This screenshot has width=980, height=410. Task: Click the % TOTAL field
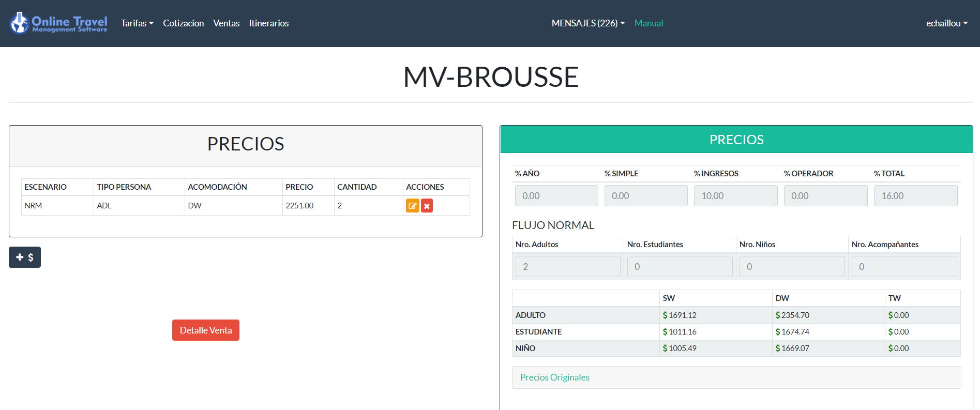[915, 196]
